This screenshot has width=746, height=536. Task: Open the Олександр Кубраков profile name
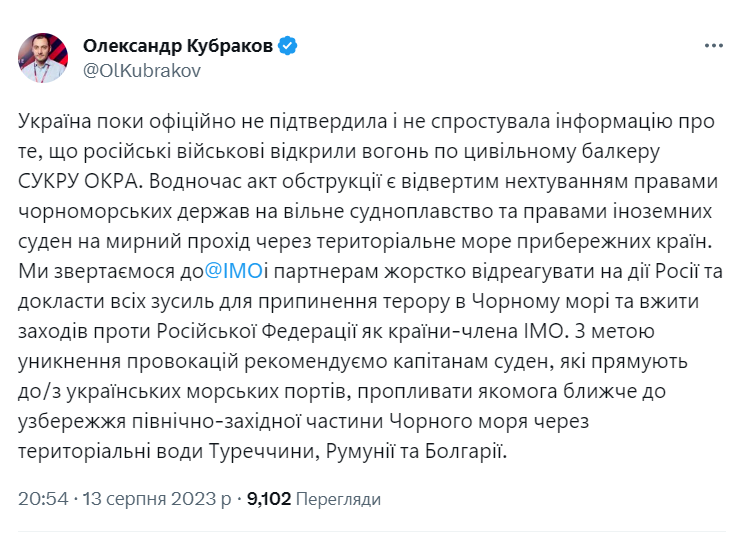(177, 46)
